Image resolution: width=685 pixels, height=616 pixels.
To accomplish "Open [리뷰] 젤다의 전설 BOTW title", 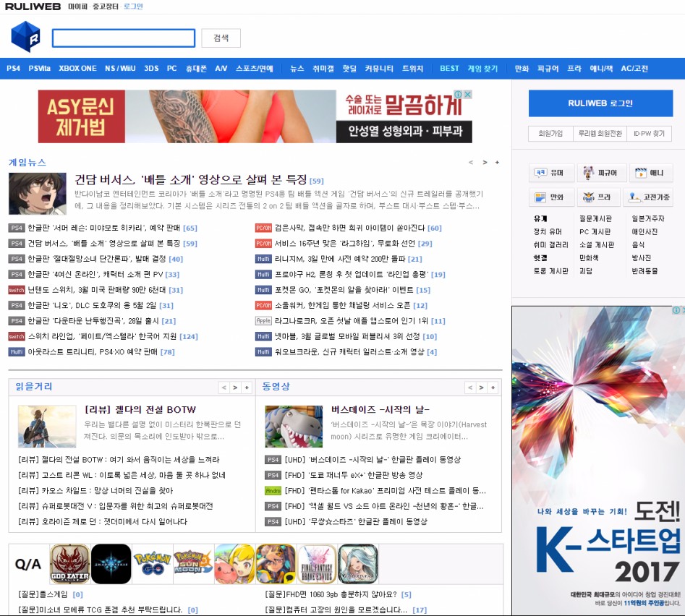I will coord(140,409).
